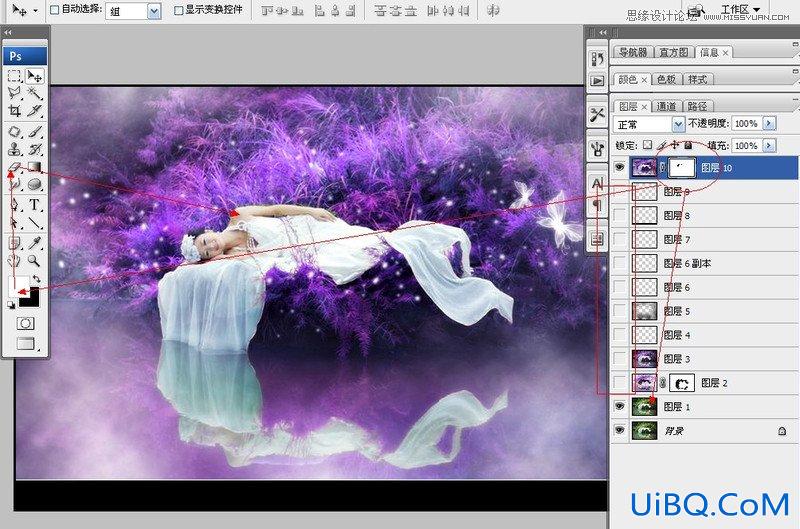The image size is (800, 529).
Task: Toggle Quick Mask mode
Action: (25, 323)
